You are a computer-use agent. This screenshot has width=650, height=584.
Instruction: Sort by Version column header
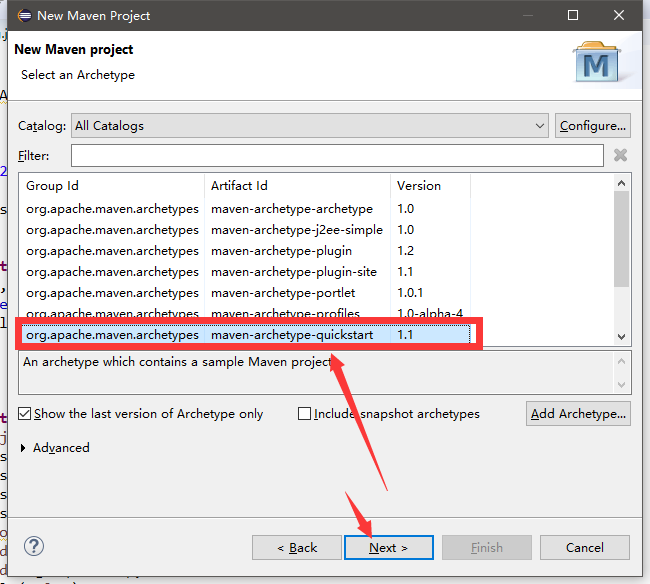pos(430,186)
